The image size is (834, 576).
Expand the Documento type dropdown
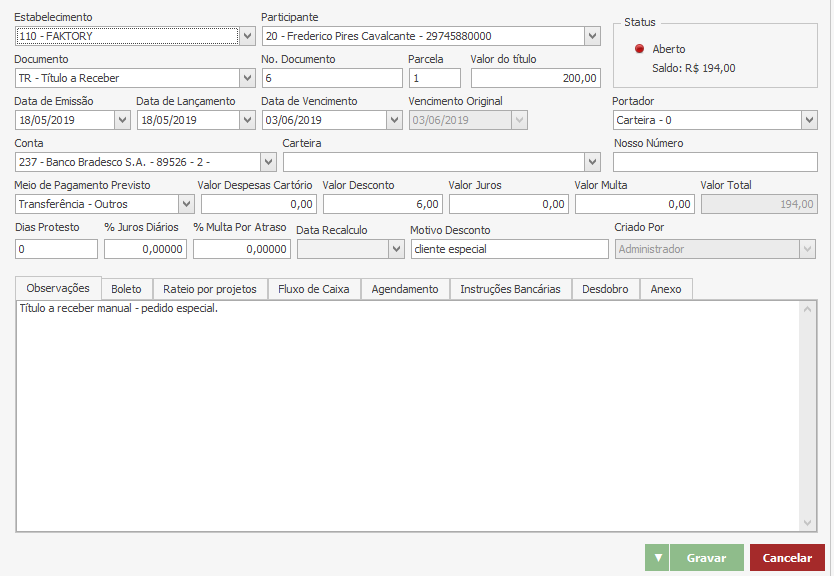(248, 78)
